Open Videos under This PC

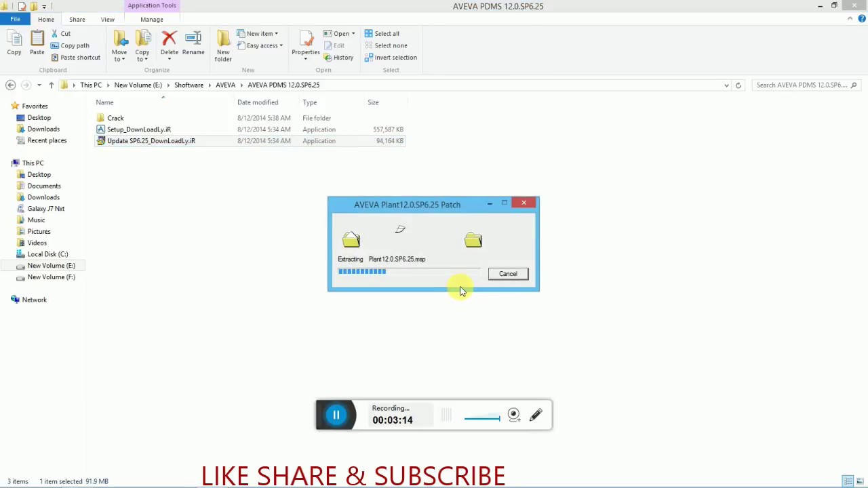pyautogui.click(x=37, y=243)
